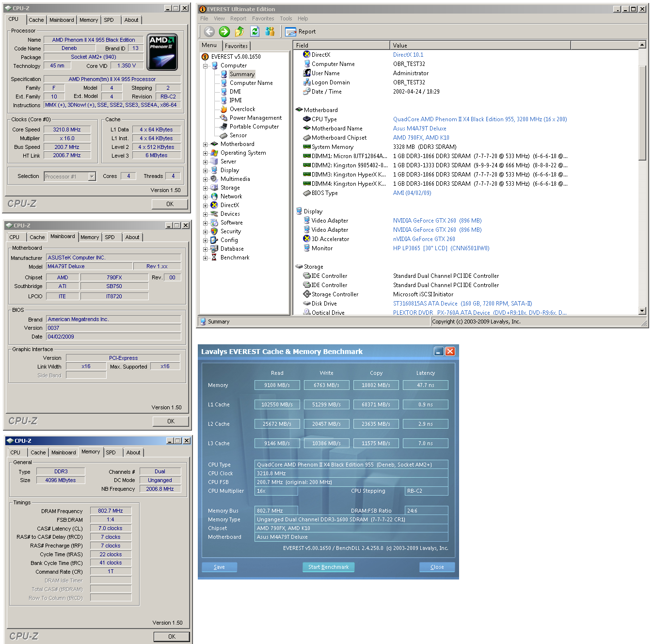
Task: Select the Summary tree item
Action: tap(242, 74)
